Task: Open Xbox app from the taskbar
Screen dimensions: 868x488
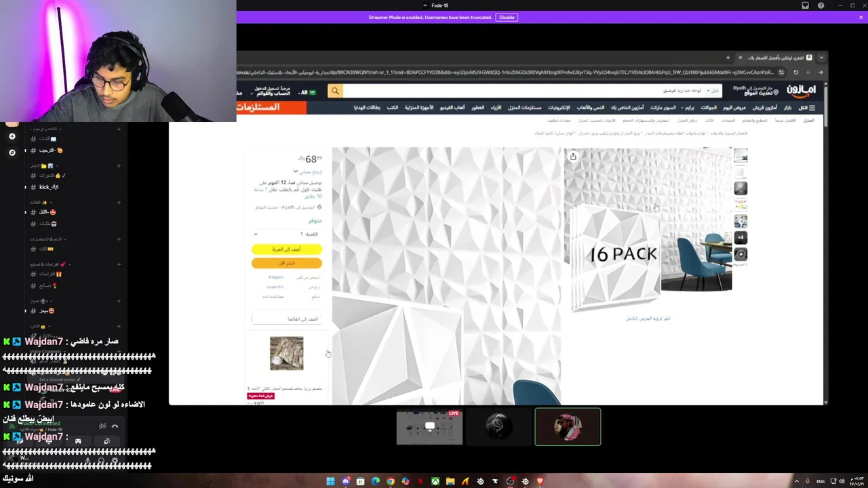Action: 435,481
